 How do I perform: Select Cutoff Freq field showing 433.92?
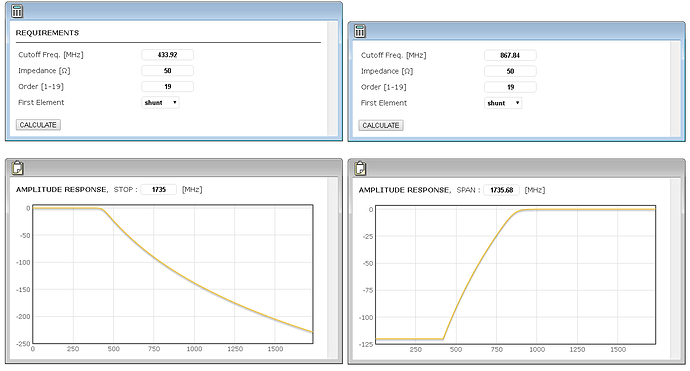167,55
